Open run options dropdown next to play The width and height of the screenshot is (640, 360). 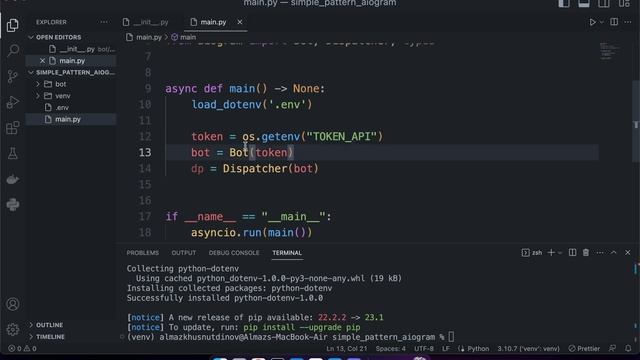602,22
